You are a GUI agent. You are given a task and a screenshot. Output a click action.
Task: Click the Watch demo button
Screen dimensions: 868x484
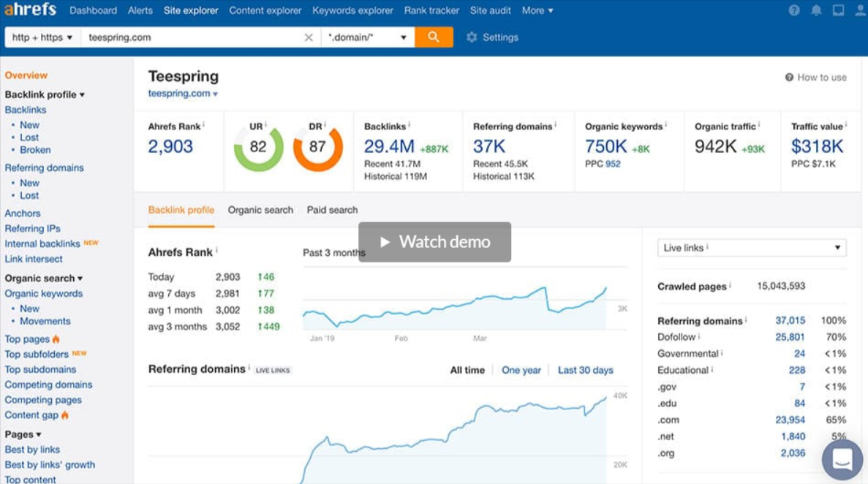[434, 242]
